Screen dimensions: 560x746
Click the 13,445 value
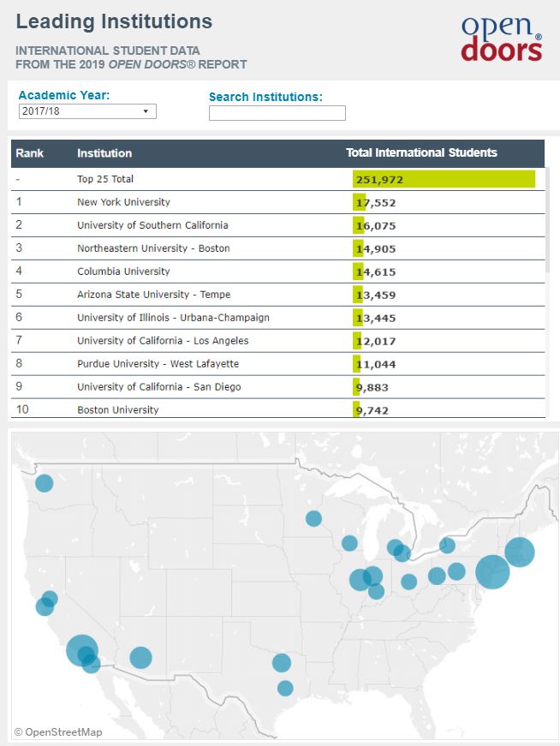(376, 319)
